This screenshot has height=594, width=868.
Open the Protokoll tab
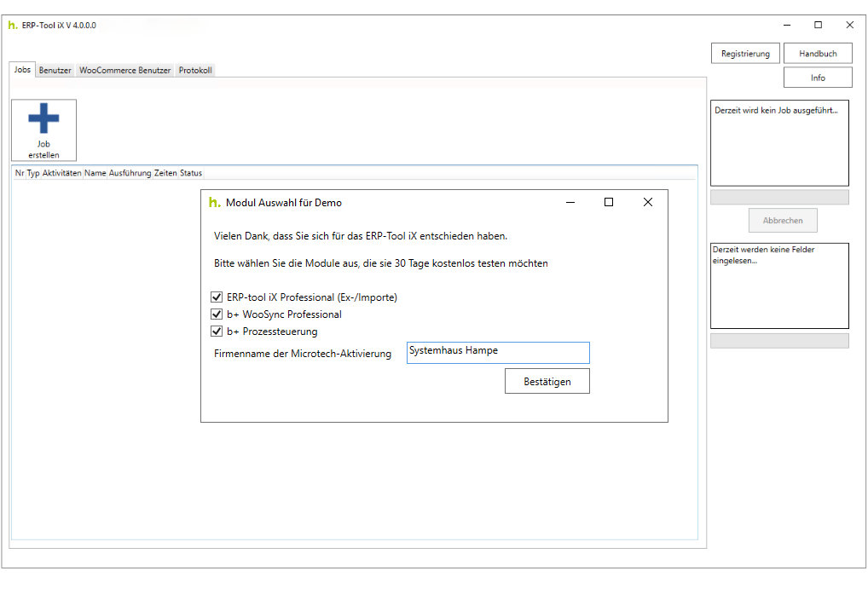point(194,70)
